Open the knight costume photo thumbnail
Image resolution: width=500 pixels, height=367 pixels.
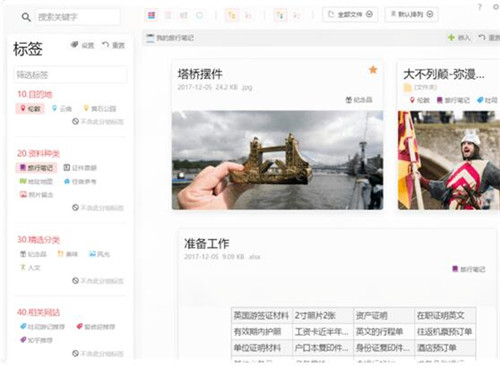point(449,160)
